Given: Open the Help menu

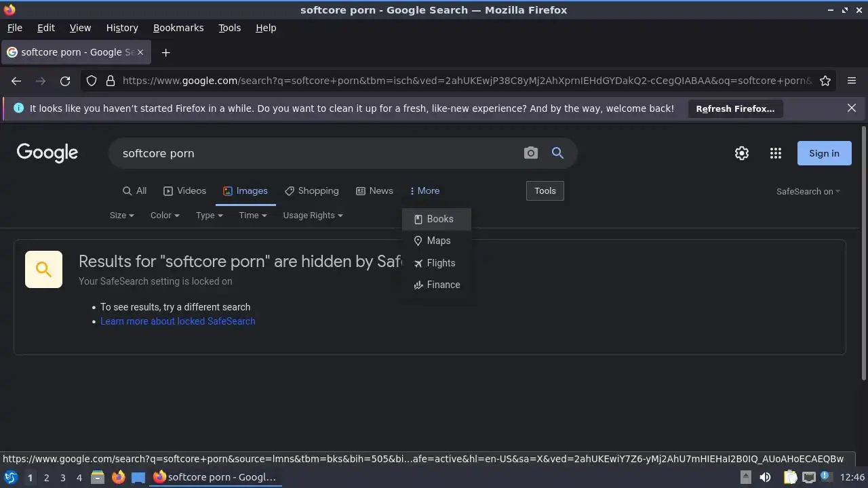Looking at the screenshot, I should point(266,28).
